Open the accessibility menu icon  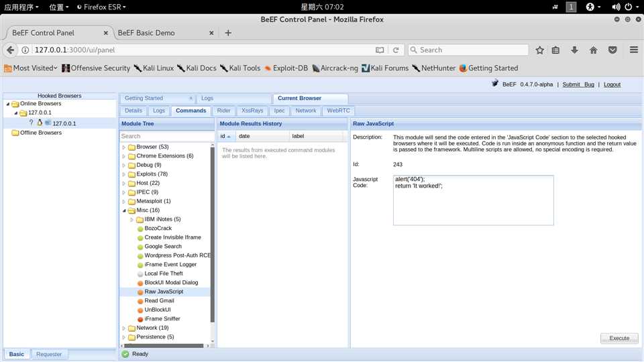590,7
